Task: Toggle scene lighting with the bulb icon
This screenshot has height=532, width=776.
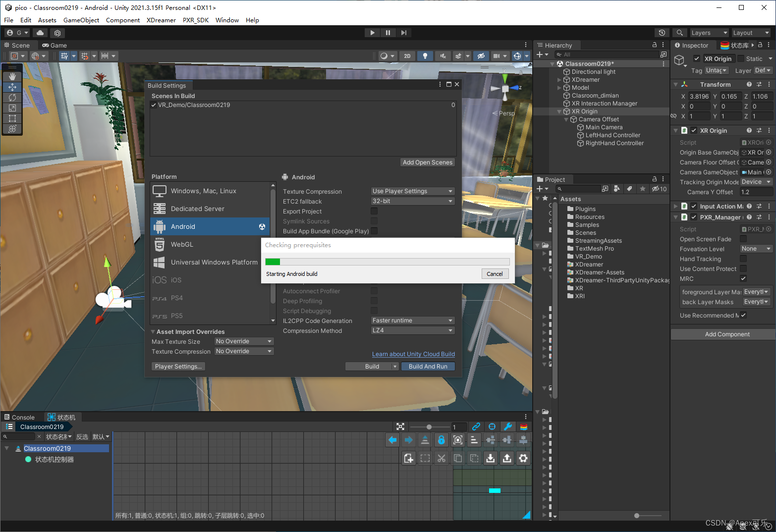Action: [425, 56]
